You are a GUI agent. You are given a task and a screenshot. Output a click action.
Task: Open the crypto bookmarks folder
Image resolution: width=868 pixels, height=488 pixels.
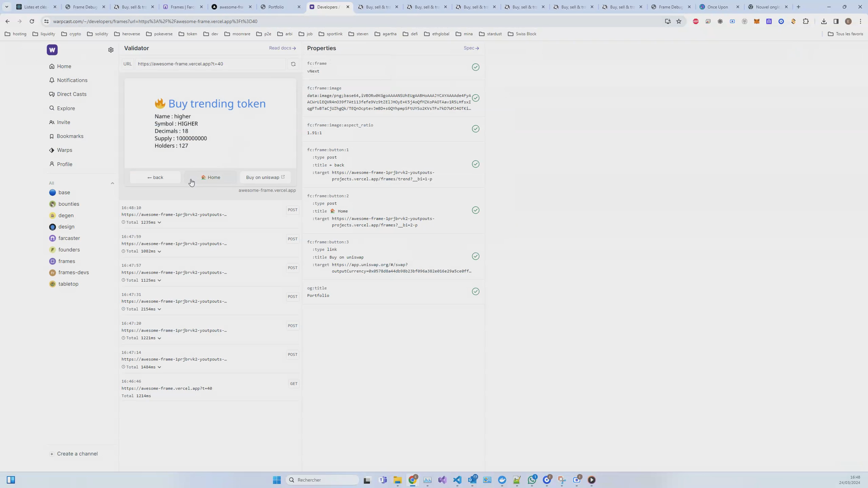point(71,34)
